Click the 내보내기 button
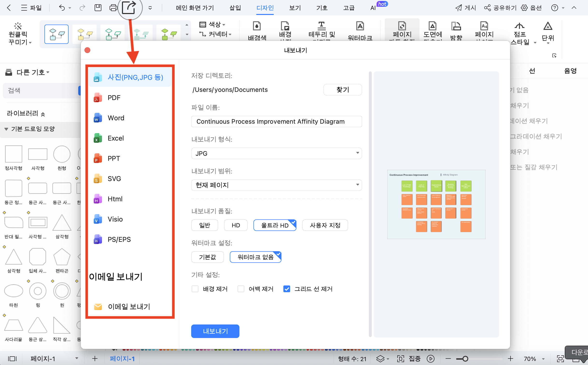588x365 pixels. (215, 331)
